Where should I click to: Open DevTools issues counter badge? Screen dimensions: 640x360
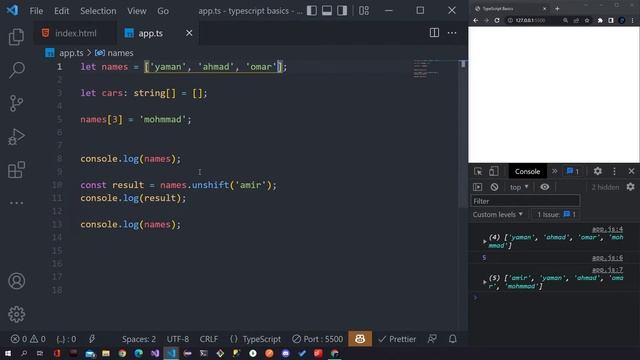(x=572, y=171)
